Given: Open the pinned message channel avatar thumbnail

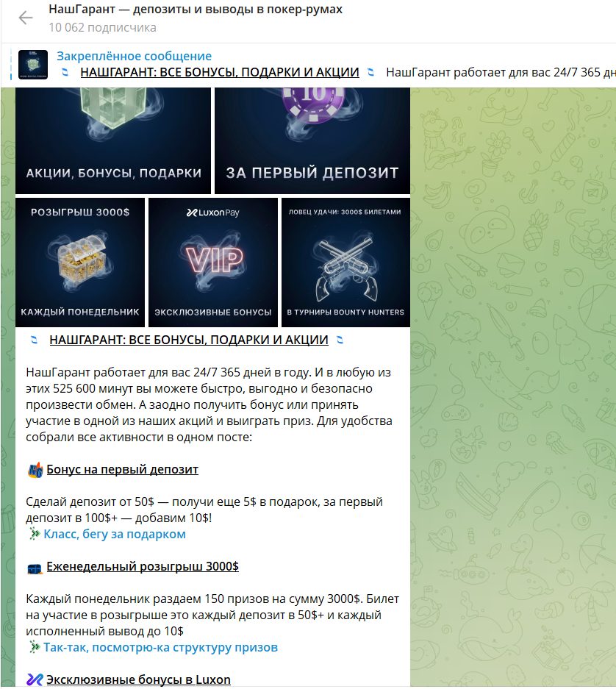Looking at the screenshot, I should click(x=33, y=65).
